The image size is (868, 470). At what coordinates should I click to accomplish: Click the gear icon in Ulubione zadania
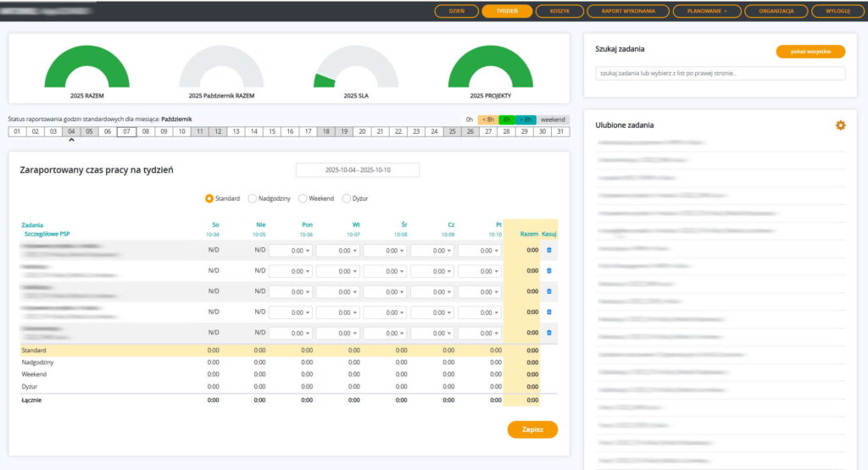(x=840, y=125)
